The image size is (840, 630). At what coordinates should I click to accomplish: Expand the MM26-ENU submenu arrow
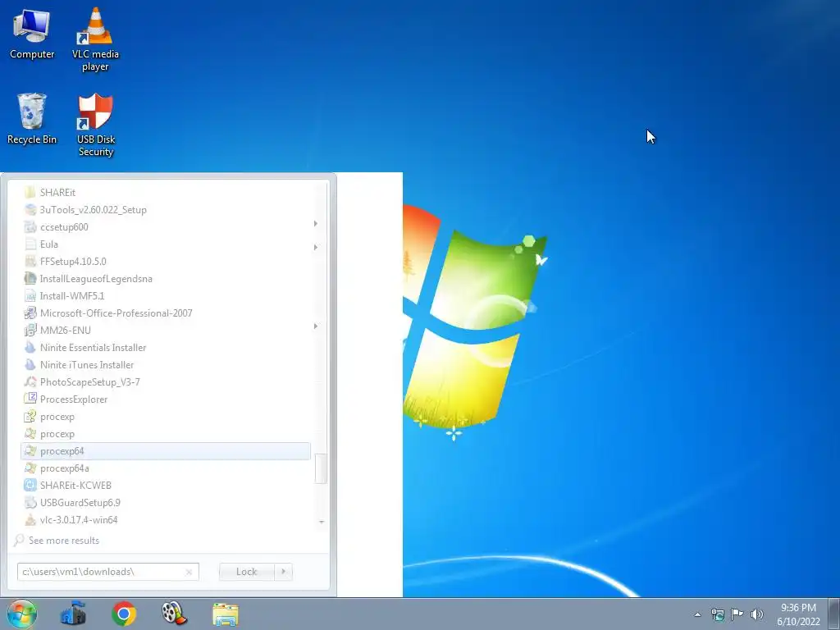(x=316, y=326)
